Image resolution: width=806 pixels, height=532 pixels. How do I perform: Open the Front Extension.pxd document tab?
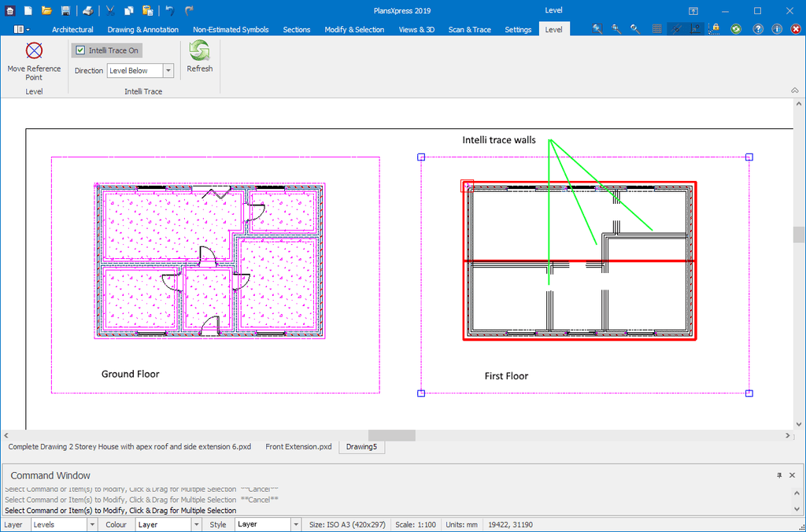(x=298, y=447)
